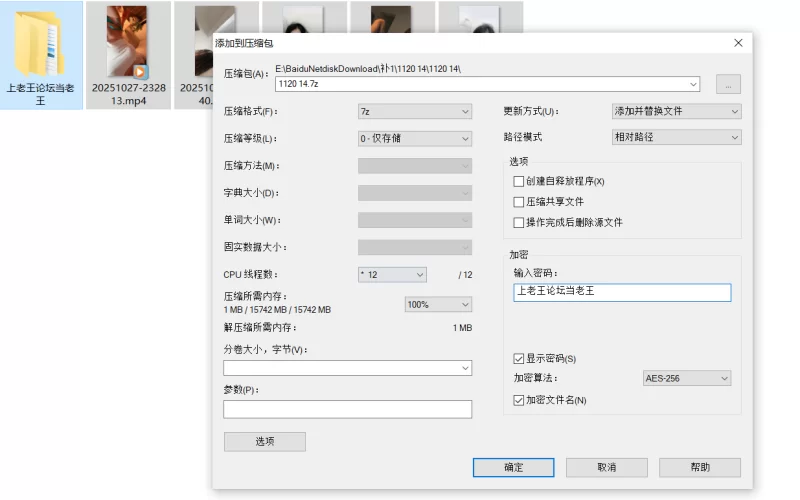Enable the 创建自释放程序 checkbox
800x500 pixels.
click(519, 181)
